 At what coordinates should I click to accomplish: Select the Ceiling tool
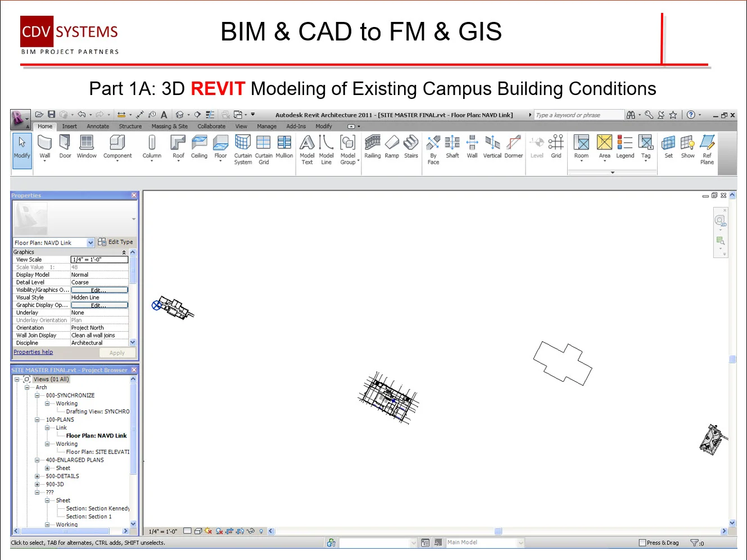coord(199,147)
